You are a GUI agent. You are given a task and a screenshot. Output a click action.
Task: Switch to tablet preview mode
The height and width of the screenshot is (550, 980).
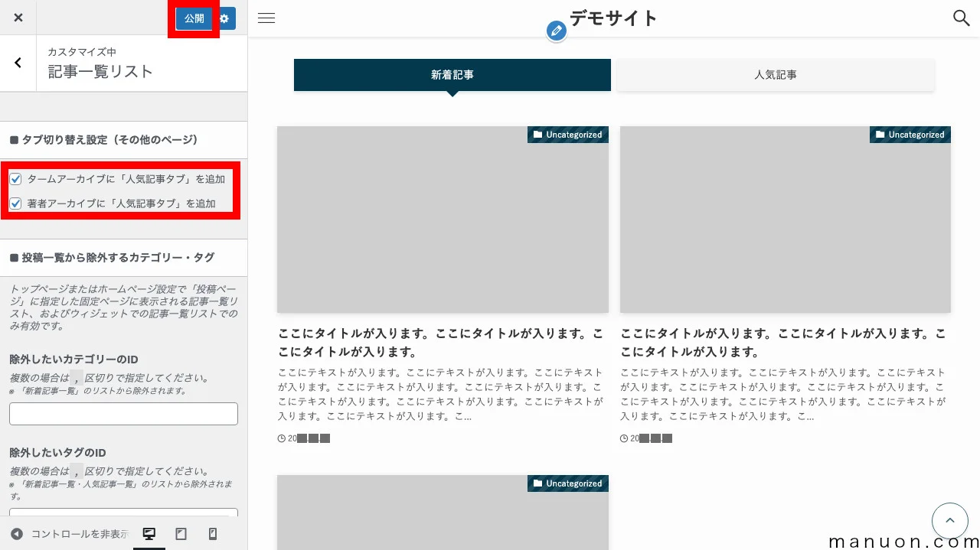181,533
